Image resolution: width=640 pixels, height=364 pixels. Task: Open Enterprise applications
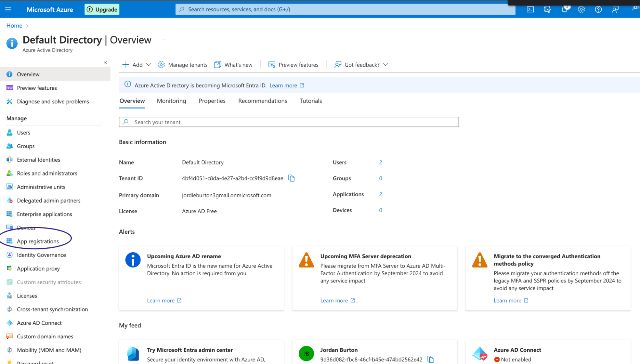click(45, 214)
